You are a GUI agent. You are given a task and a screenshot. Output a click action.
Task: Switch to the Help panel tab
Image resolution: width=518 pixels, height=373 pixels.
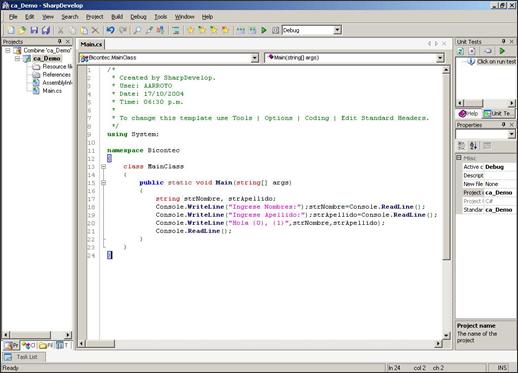469,113
